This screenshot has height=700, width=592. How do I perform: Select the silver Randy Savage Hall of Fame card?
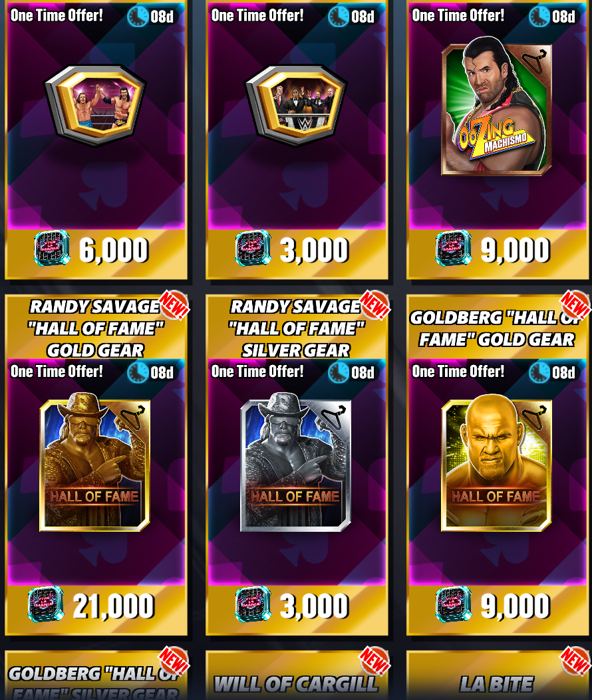tap(295, 465)
